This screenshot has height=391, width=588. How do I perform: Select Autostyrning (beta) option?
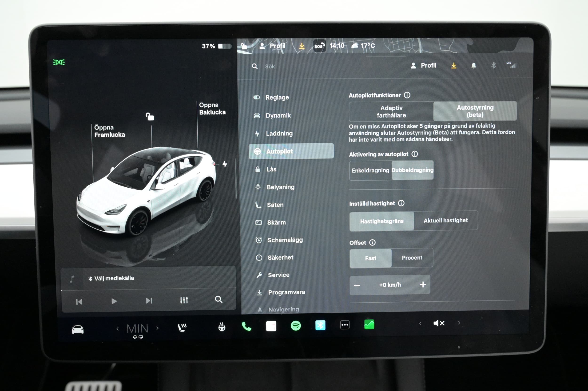[x=475, y=111]
